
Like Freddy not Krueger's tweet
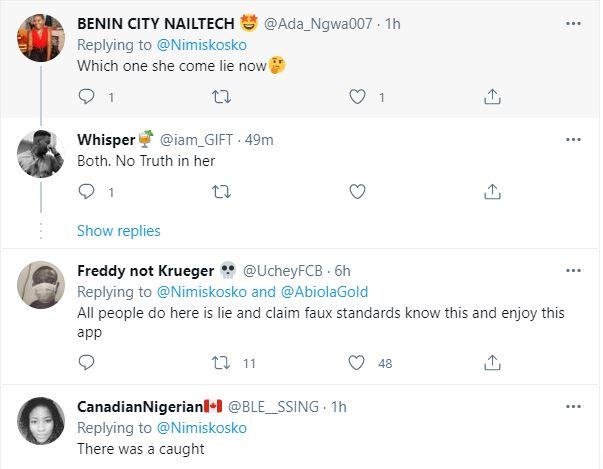pos(357,363)
